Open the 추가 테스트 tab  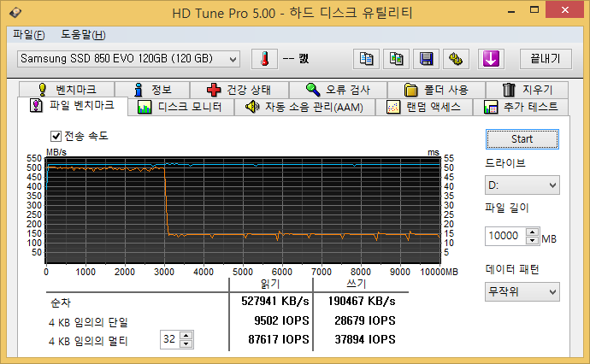click(521, 107)
